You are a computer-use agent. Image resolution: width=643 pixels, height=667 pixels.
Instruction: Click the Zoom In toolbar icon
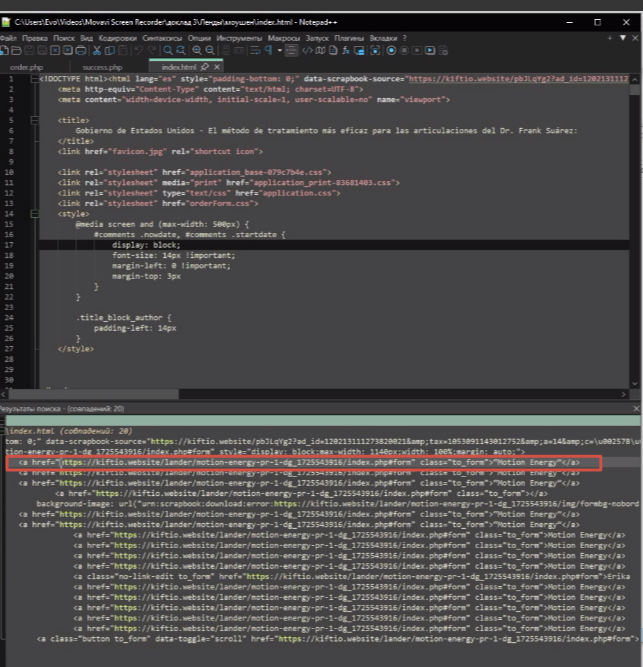196,49
